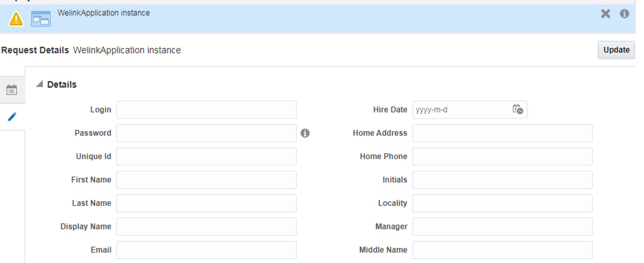Focus the Password input field
644x263 pixels.
tap(206, 133)
